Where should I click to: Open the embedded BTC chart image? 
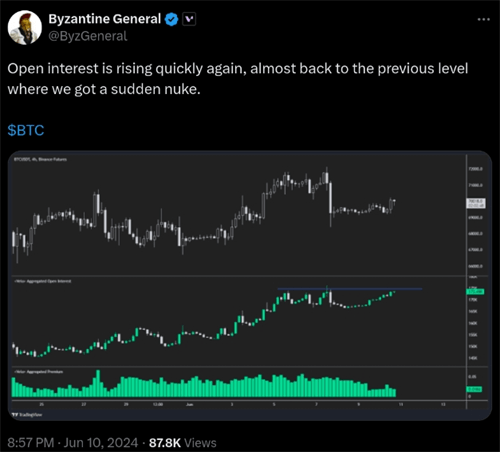point(250,285)
